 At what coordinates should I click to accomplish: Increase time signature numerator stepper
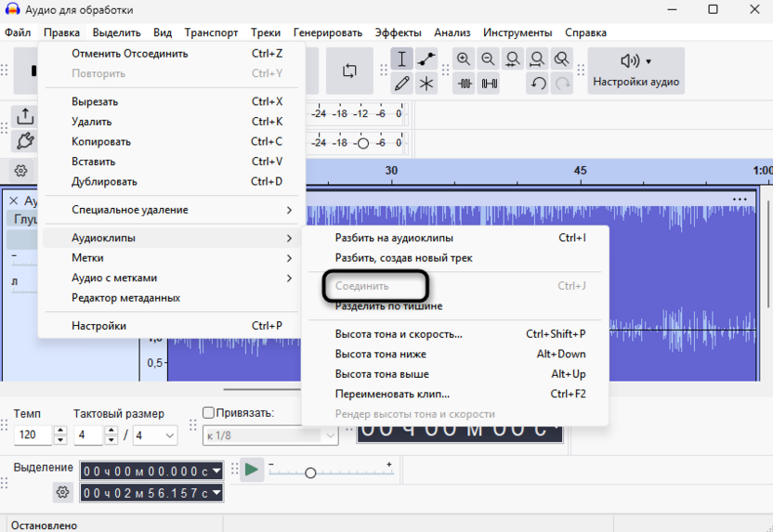111,430
